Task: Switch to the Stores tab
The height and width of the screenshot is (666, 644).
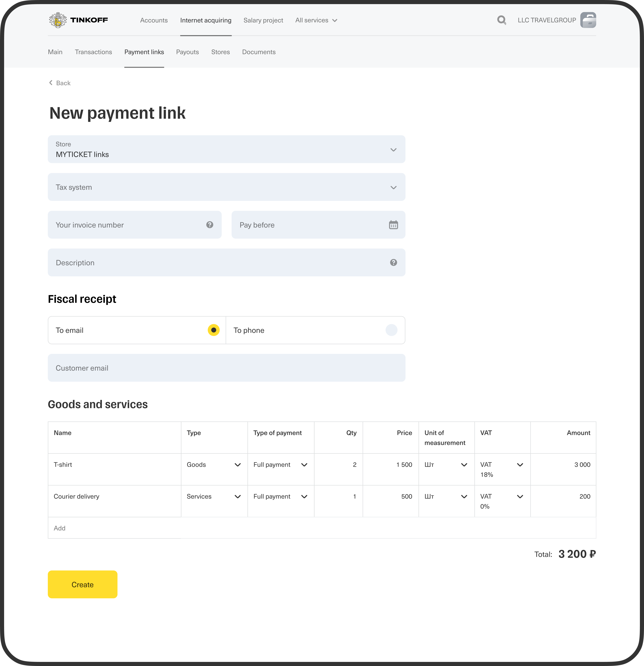Action: (x=221, y=52)
